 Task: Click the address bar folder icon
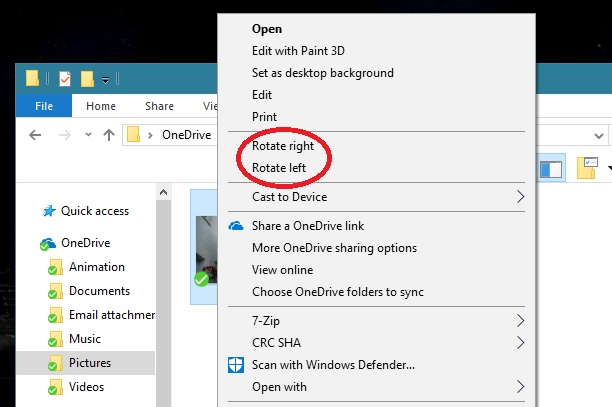coord(133,135)
